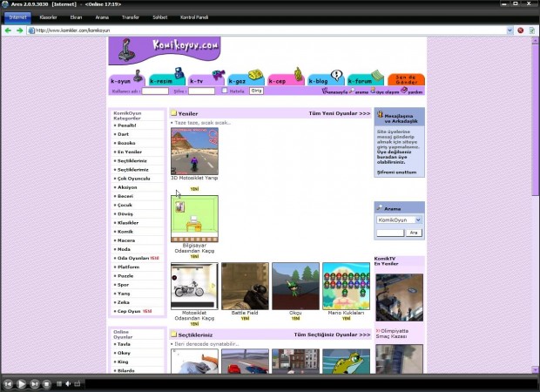Open Tavla in the Online Oyunlar list
Image resolution: width=540 pixels, height=392 pixels.
(x=124, y=344)
